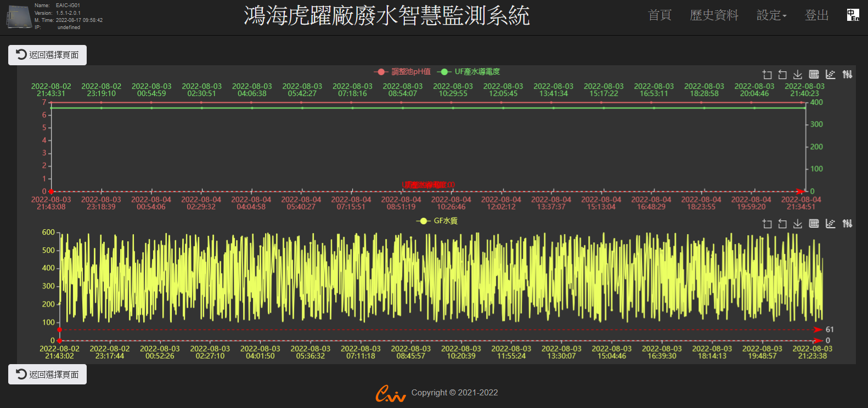
Task: Click 登出 to log out
Action: coord(816,15)
